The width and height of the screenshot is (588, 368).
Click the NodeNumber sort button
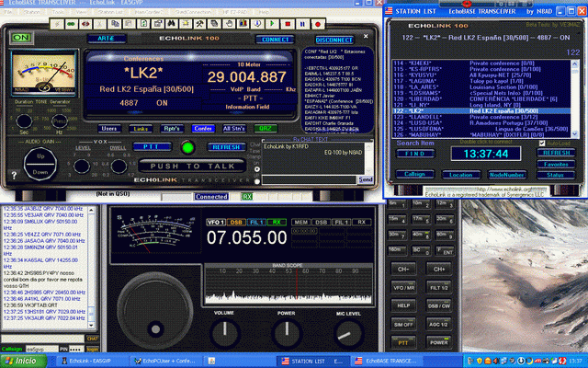(x=507, y=175)
